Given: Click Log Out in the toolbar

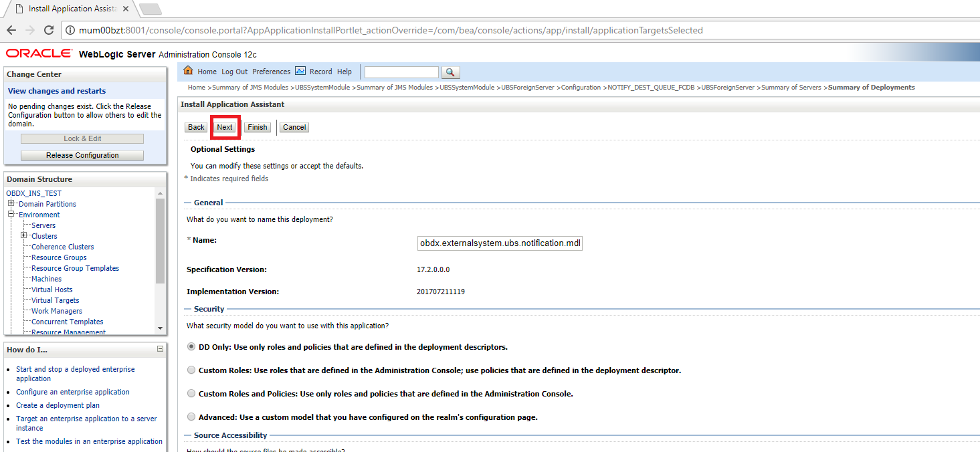Looking at the screenshot, I should click(x=234, y=72).
